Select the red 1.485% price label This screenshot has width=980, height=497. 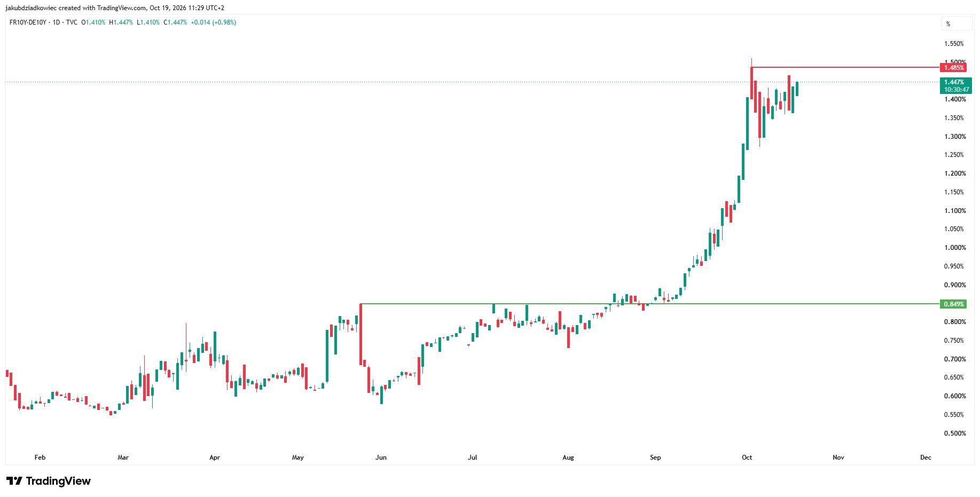tap(954, 67)
